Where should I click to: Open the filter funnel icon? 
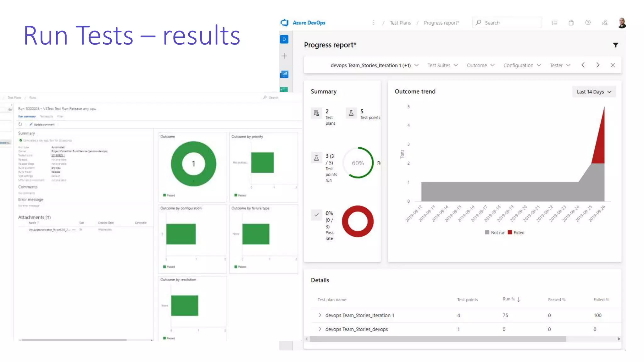[x=615, y=45]
